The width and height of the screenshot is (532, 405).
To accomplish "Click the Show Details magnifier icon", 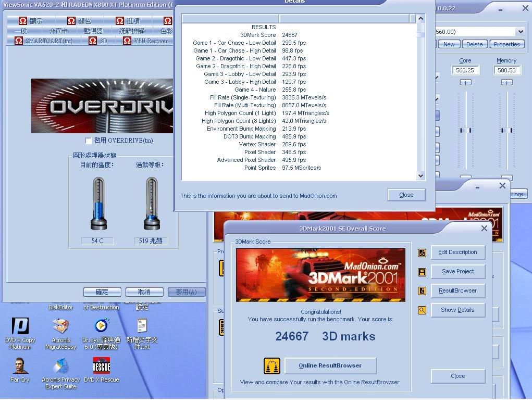I will [x=422, y=310].
